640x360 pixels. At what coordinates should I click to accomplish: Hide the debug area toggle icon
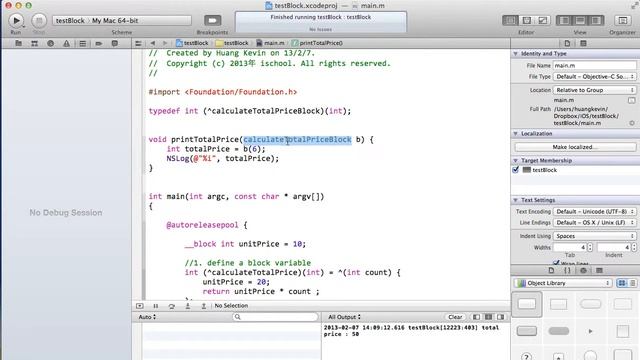coord(140,306)
